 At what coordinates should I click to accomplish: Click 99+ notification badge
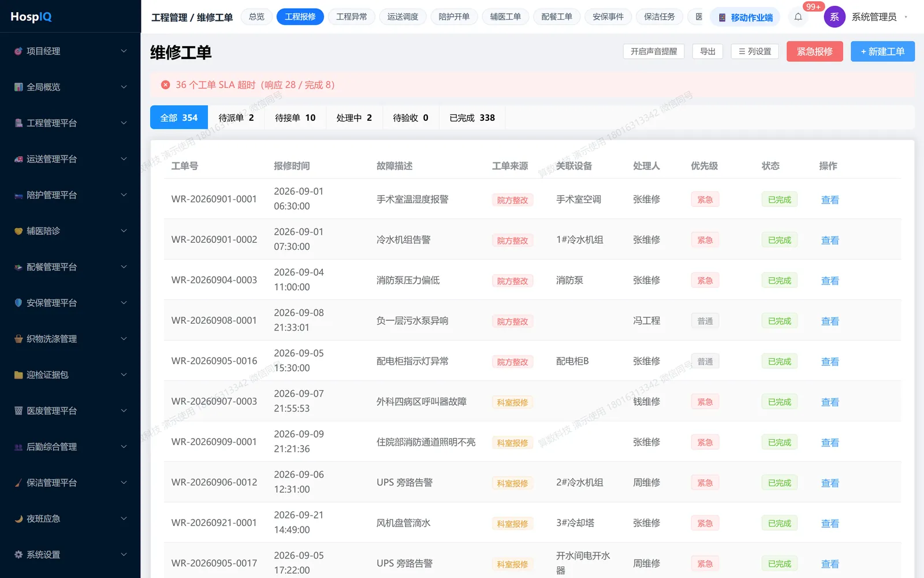click(x=813, y=6)
